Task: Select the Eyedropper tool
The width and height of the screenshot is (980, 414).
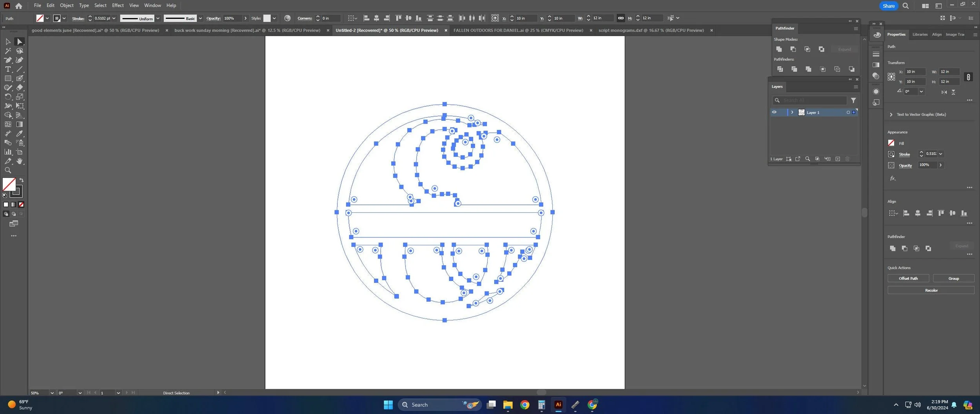Action: (20, 133)
